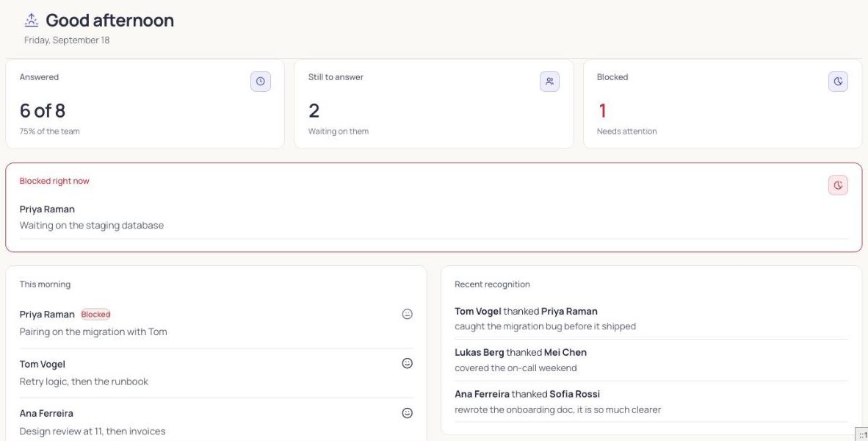Click "Tom Vogel" in the Recent recognition list
868x441 pixels.
[x=478, y=312]
